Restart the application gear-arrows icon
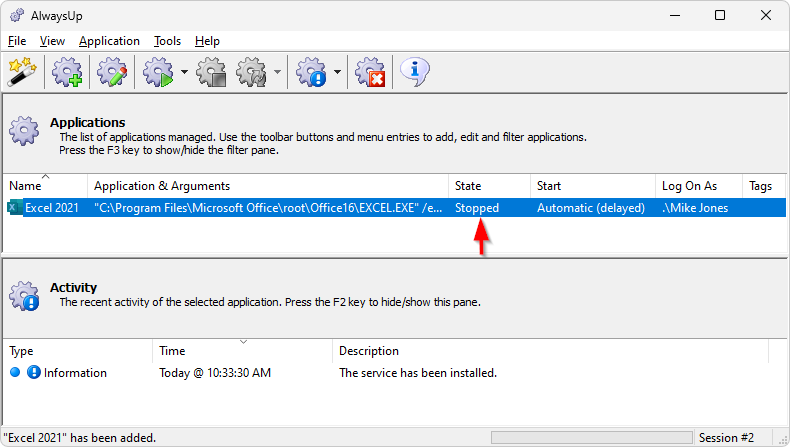This screenshot has width=790, height=447. [252, 72]
